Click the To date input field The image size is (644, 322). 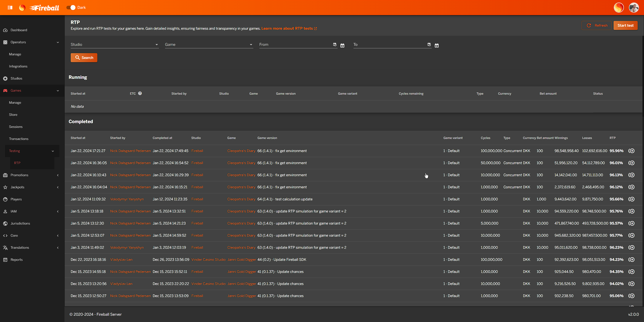click(389, 45)
